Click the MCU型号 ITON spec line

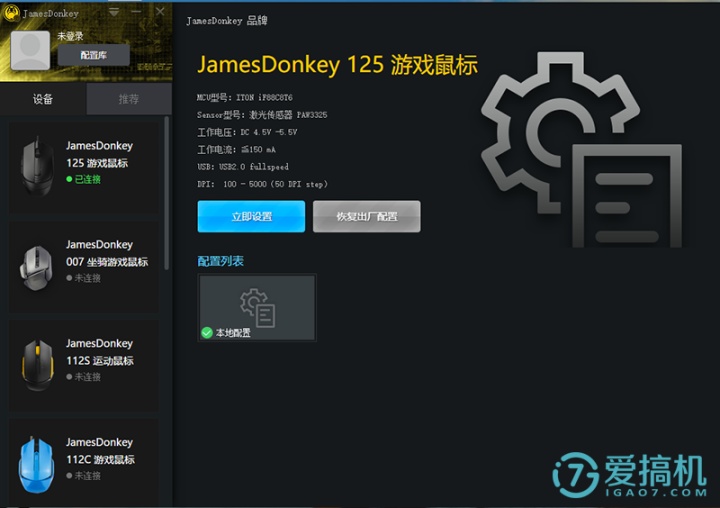[x=245, y=97]
